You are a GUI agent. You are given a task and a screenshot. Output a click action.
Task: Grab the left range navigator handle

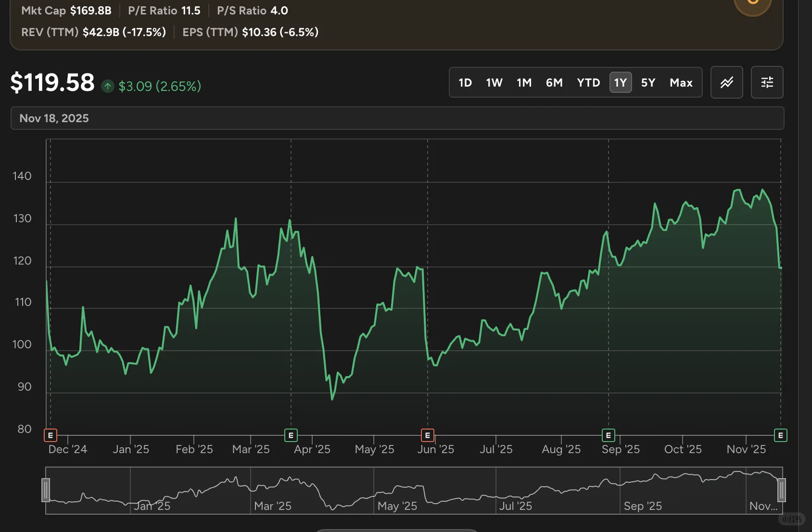click(46, 490)
